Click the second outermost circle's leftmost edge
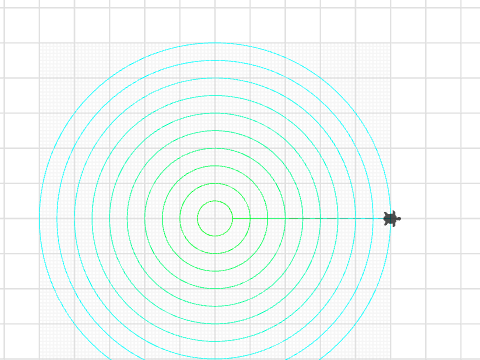Screen dimensions: 480x360 click(57, 219)
